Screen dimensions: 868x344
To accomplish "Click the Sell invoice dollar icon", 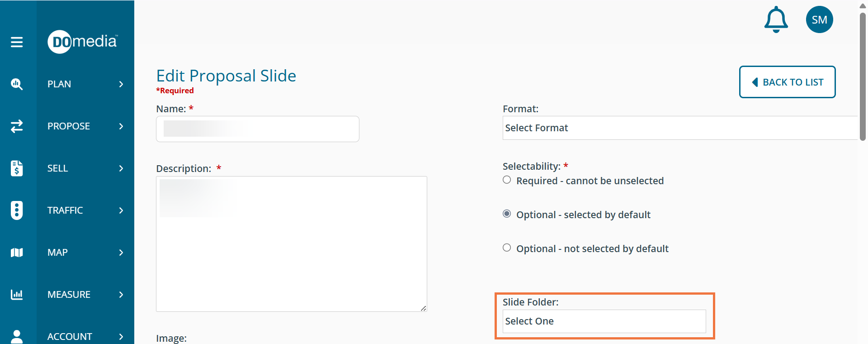I will [x=17, y=168].
